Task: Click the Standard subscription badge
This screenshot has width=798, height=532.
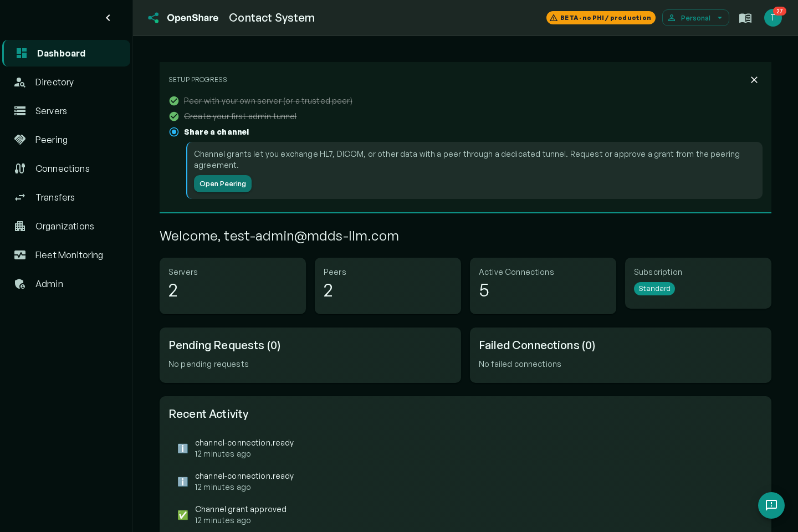Action: (654, 289)
